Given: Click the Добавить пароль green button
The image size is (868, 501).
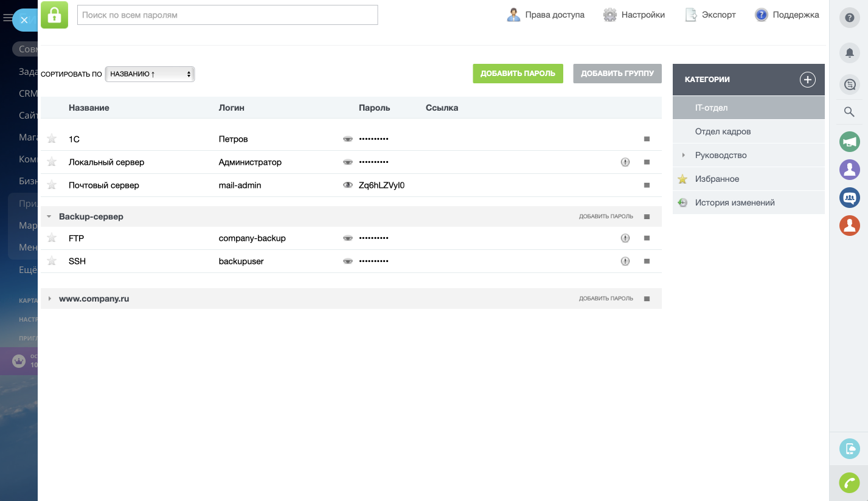Looking at the screenshot, I should pos(518,74).
